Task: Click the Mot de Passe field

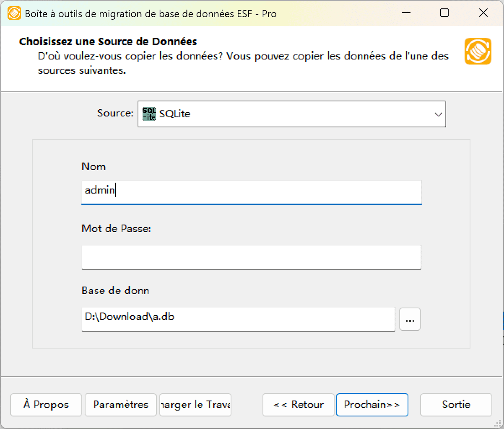Action: [251, 257]
